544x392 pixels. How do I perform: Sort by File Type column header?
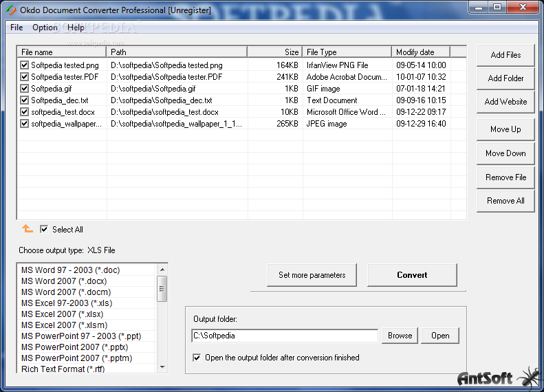pos(347,52)
